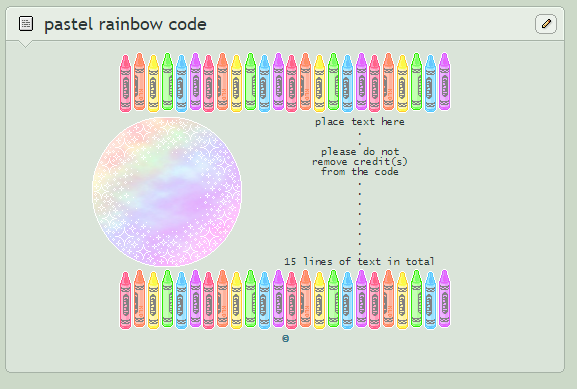Click the 'please do not' text line

[x=360, y=151]
